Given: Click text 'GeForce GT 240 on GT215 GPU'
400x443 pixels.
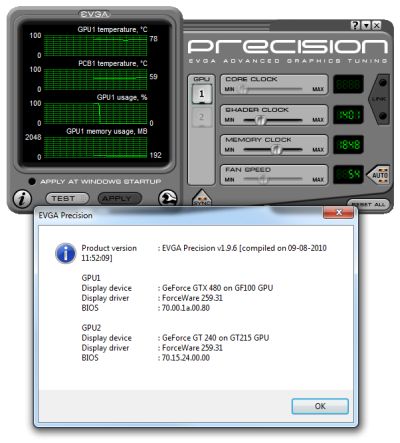Looking at the screenshot, I should 215,338.
